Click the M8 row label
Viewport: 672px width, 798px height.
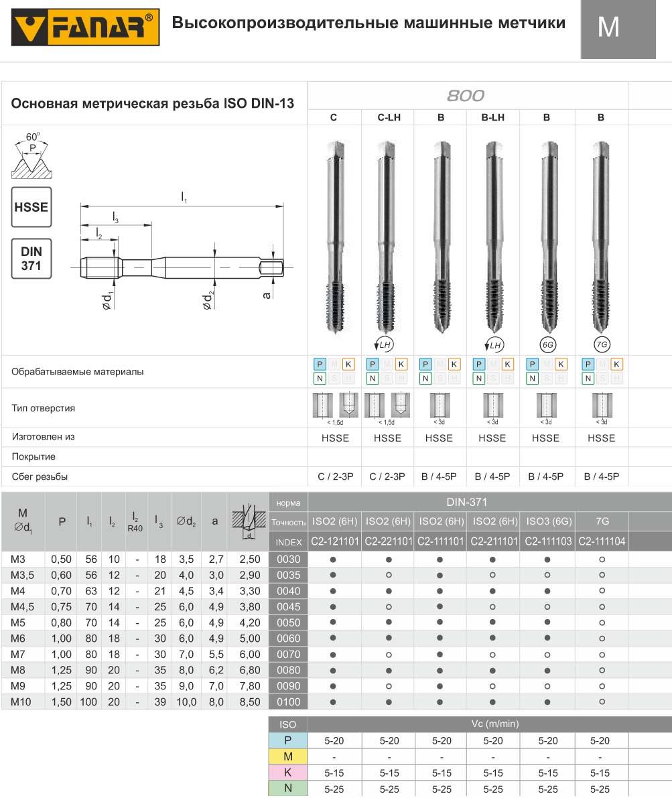click(18, 670)
